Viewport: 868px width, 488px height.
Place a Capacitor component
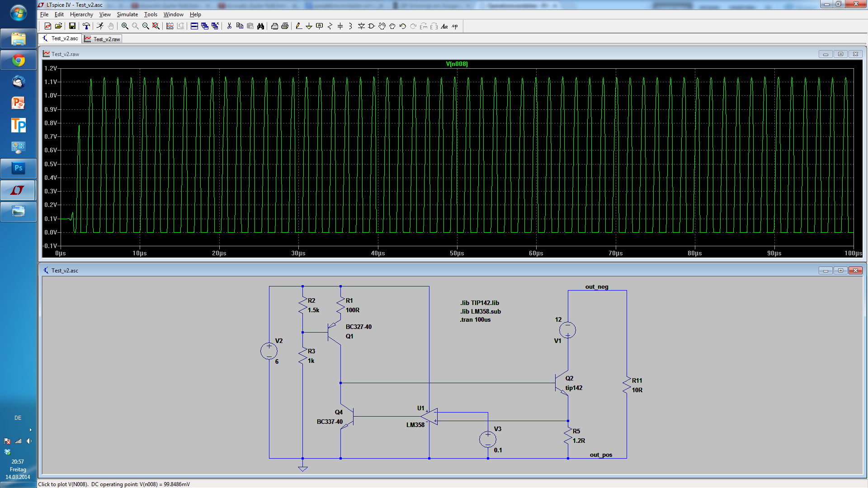point(340,26)
